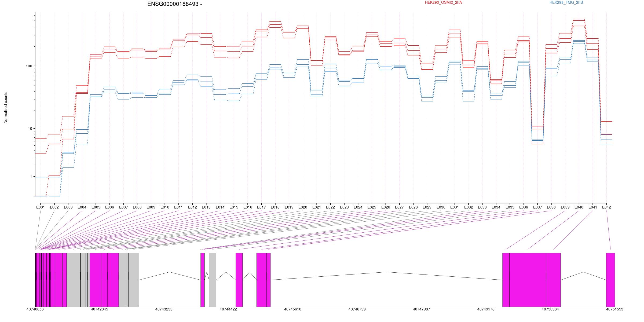Select exon label E006
644x322 pixels.
109,207
